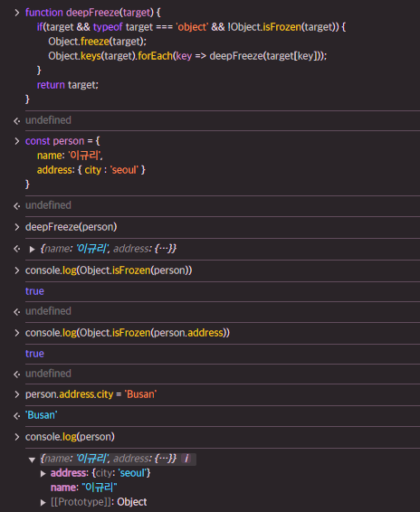Click the output arrow beside 'Busan' result
Screen dimensions: 420x512
16,416
